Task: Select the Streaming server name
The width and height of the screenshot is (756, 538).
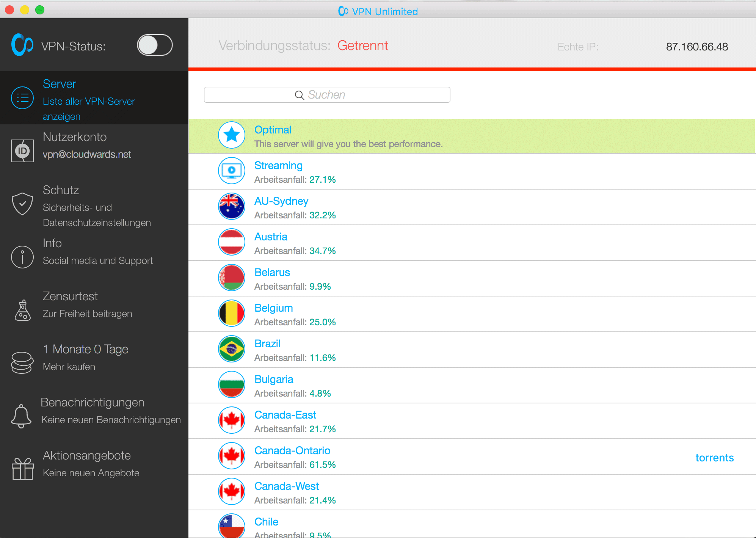Action: point(278,165)
